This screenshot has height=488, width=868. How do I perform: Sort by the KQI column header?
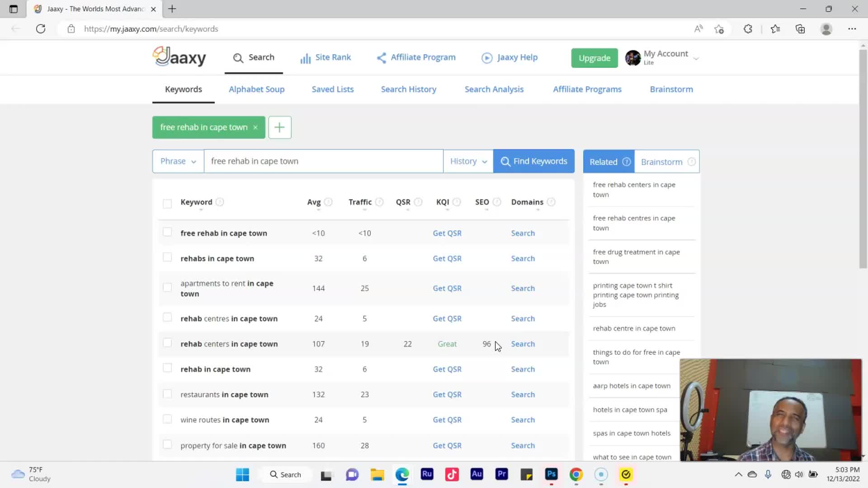(x=443, y=202)
